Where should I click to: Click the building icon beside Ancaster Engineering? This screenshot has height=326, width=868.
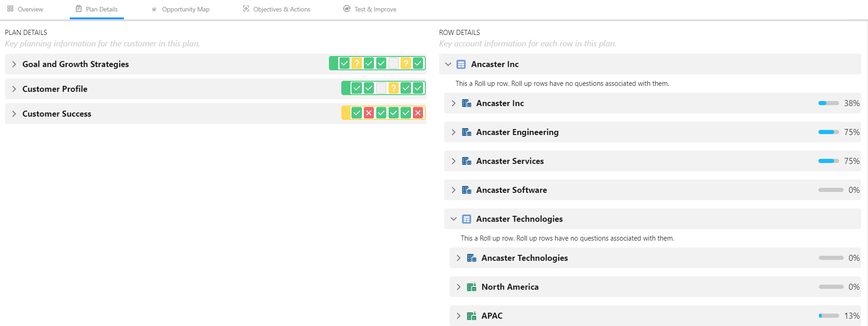467,132
